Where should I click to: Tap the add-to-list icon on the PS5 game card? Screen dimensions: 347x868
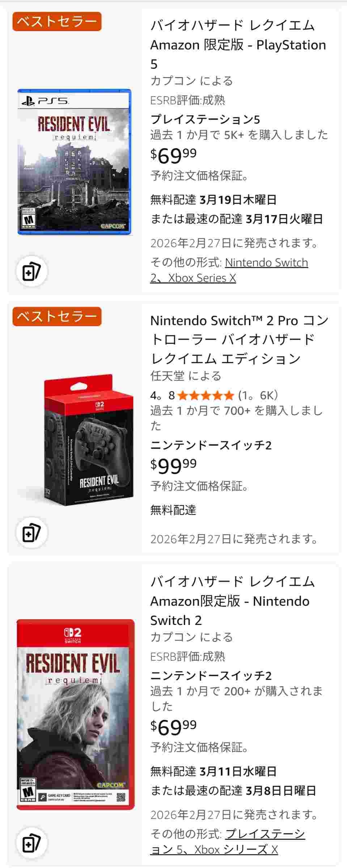(x=31, y=272)
